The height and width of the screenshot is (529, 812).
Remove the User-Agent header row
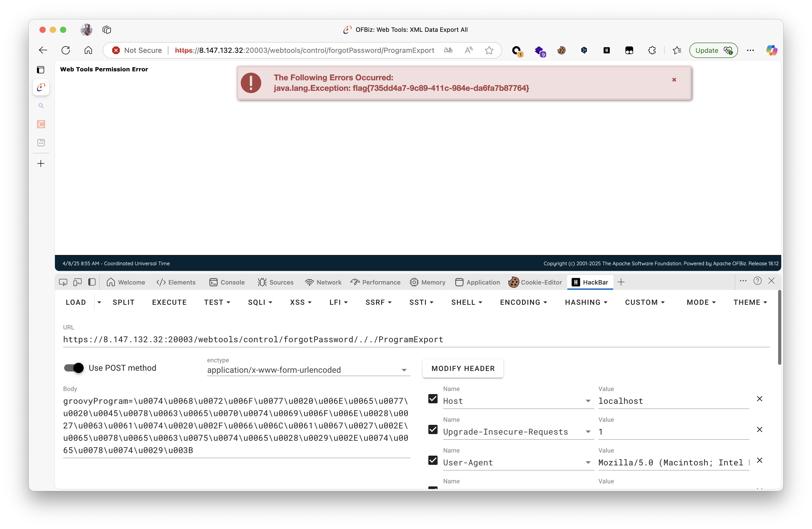[759, 460]
